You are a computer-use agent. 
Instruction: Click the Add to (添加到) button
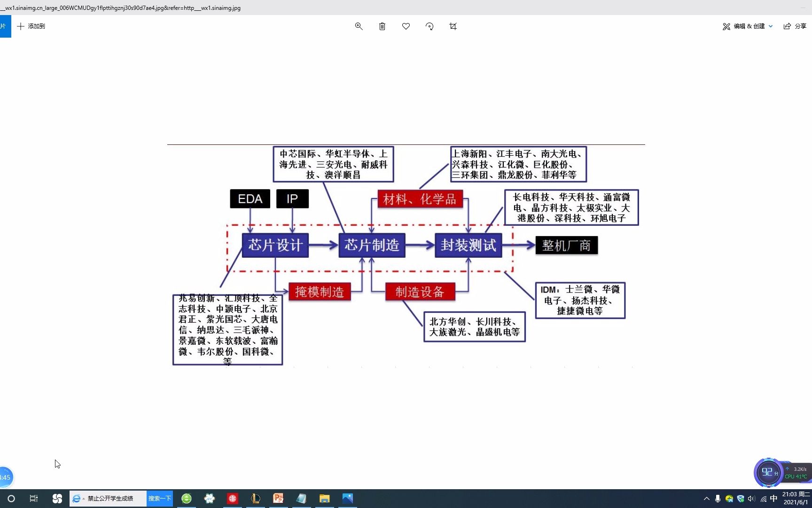tap(31, 26)
